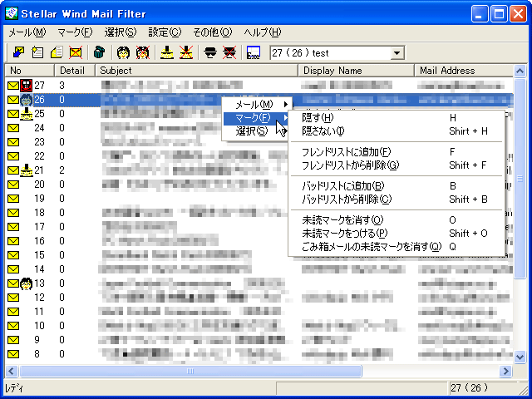Choose 隠す(H) from the mark submenu
Screen dimensions: 532x399
coord(397,118)
